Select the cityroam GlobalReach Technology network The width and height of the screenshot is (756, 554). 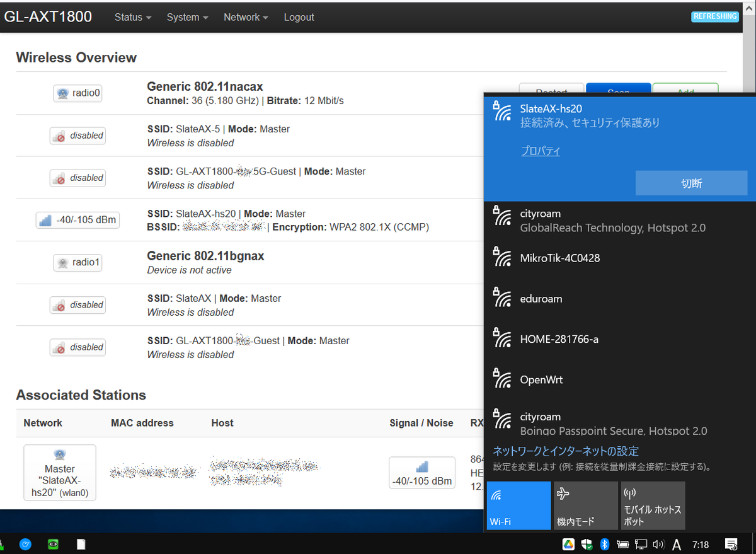point(620,221)
